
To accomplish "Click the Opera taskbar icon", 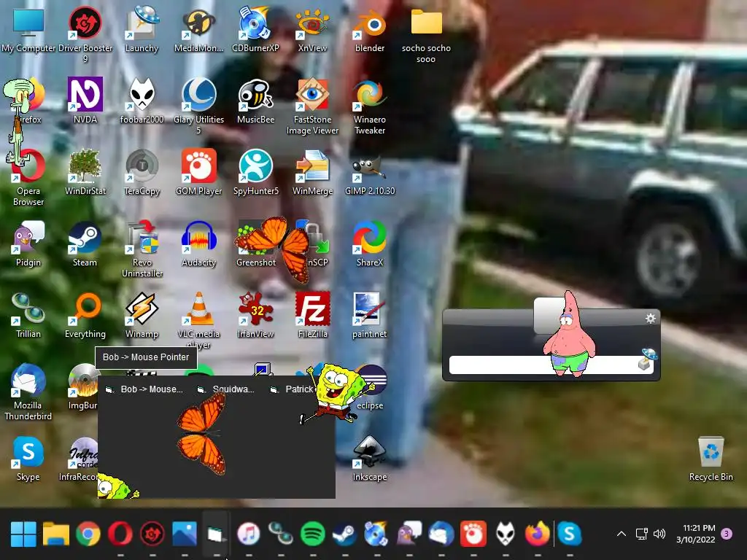I will pos(120,534).
